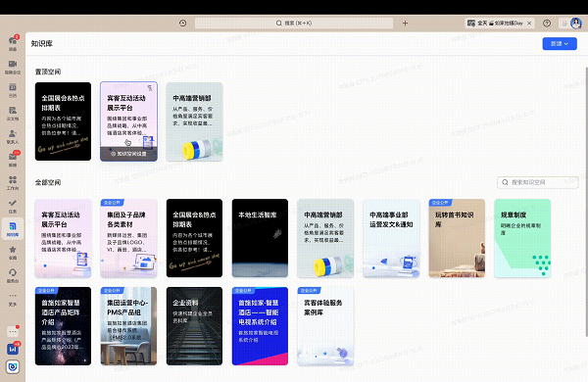Screen dimensions: 588x382
Task: Click the history clock icon in top bar
Action: click(182, 24)
